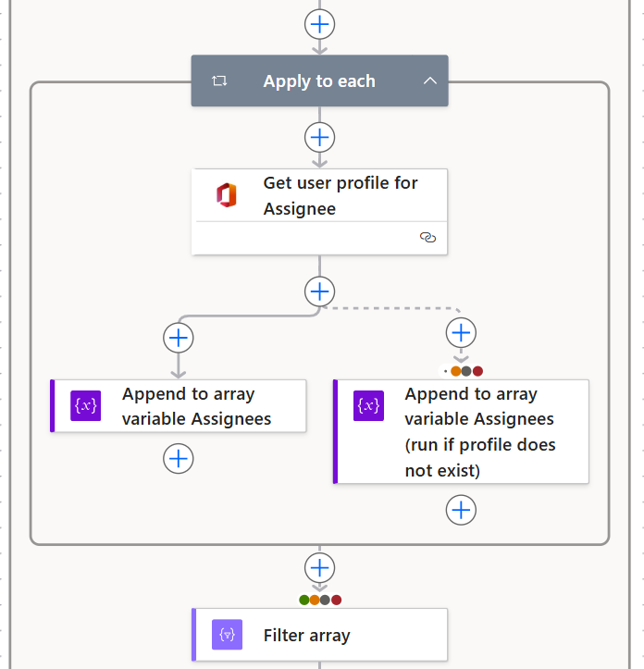
Task: Click the variable icon on right Append action
Action: [x=368, y=405]
